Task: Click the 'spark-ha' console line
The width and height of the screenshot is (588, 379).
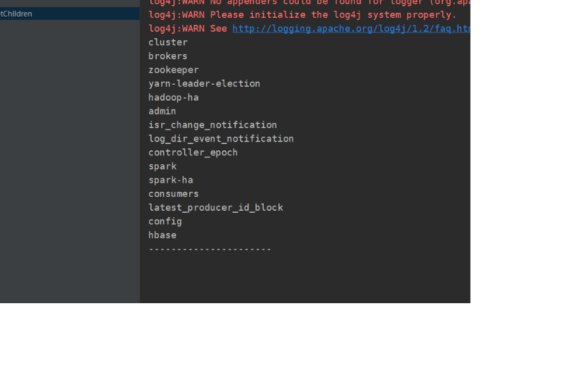Action: tap(171, 180)
